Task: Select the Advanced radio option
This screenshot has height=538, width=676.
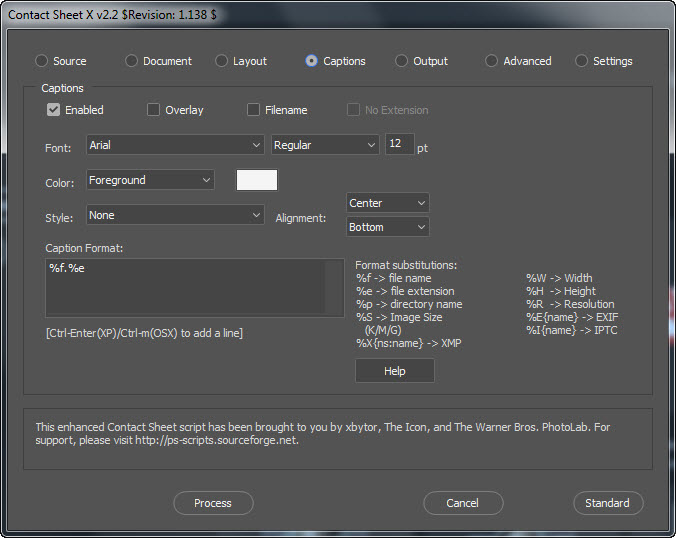Action: [492, 61]
